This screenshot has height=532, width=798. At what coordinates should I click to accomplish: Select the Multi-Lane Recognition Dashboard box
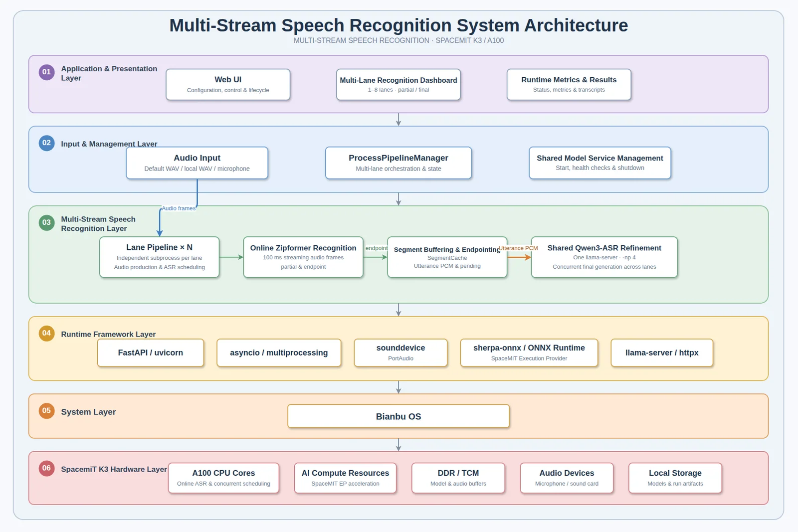(399, 84)
